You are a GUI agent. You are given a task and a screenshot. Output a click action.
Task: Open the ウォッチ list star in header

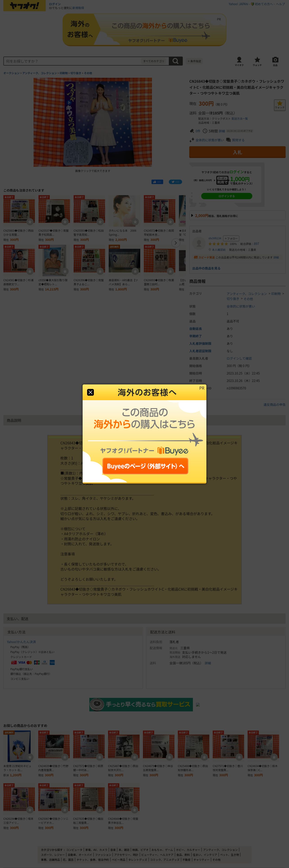coord(257,61)
